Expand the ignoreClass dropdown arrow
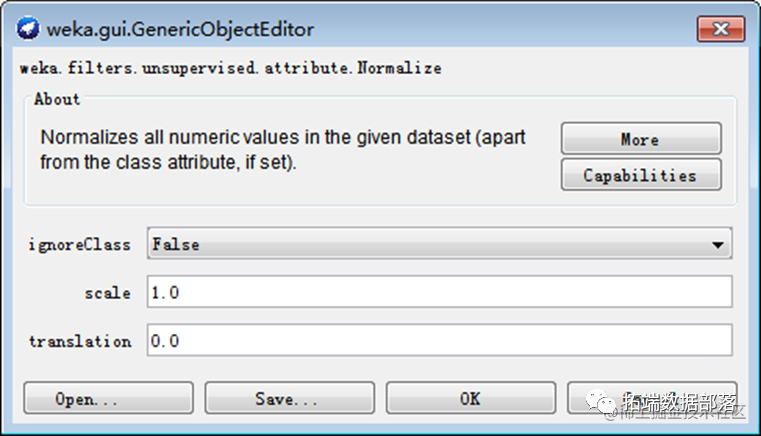 717,244
